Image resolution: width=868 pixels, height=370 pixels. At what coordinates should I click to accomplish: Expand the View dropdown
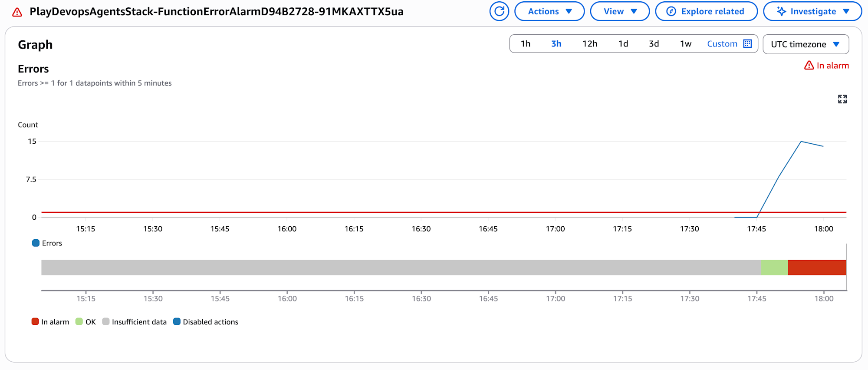(x=619, y=12)
